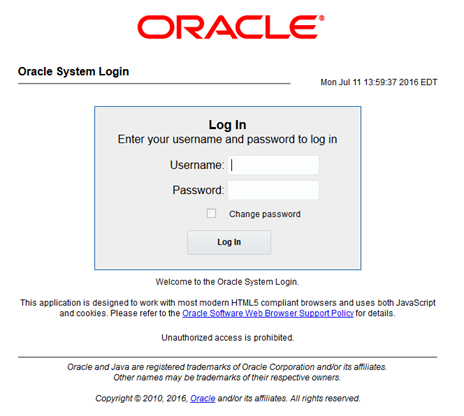Click the Oracle System Login heading
The width and height of the screenshot is (464, 416).
73,71
